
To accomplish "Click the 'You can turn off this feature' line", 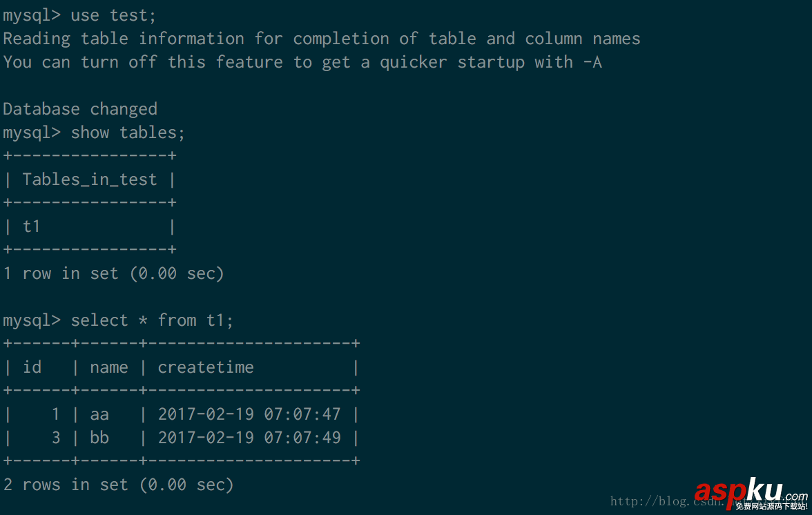I will pos(302,62).
